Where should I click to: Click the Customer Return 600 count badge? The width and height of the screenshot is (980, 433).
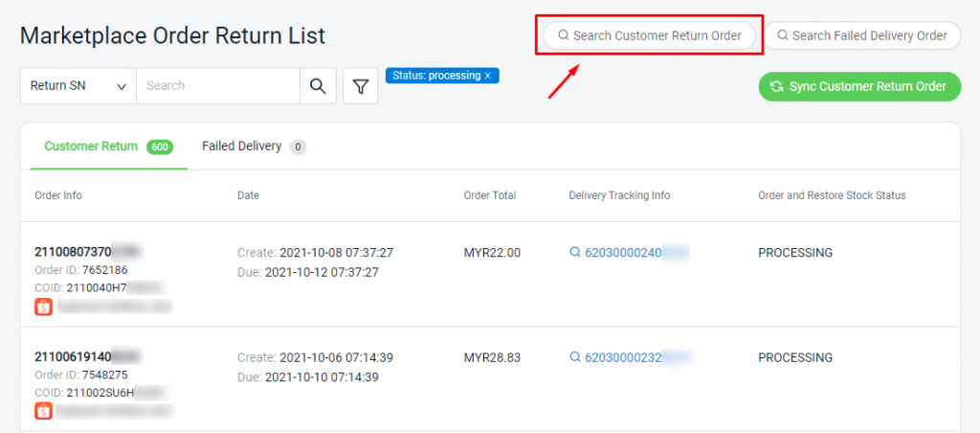pos(160,148)
